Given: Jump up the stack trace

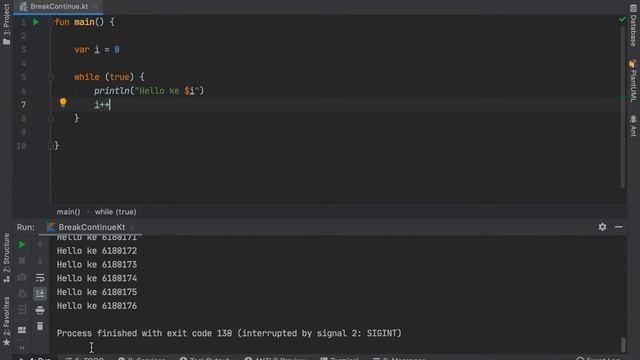Looking at the screenshot, I should tap(40, 244).
